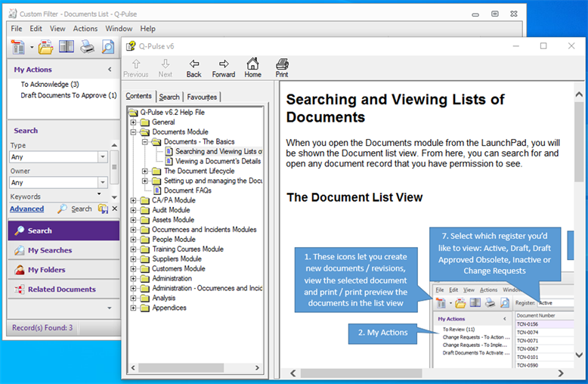
Task: Click the list view columns icon in toolbar
Action: tap(67, 47)
